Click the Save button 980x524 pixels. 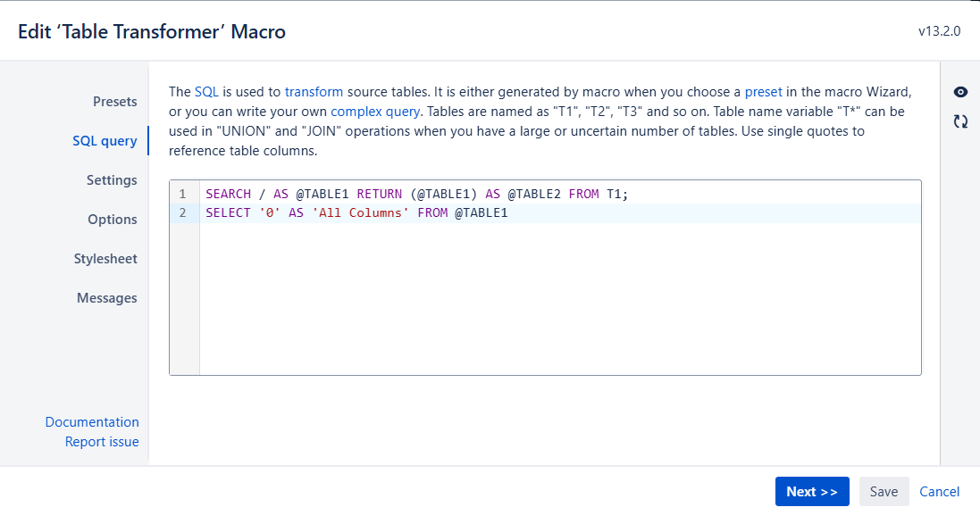884,492
